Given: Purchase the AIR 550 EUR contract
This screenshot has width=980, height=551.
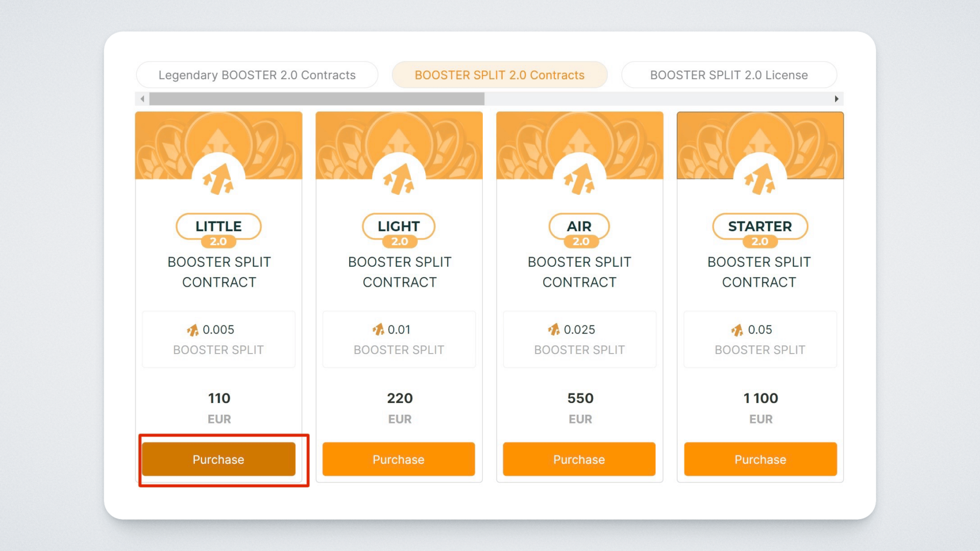Looking at the screenshot, I should tap(579, 459).
